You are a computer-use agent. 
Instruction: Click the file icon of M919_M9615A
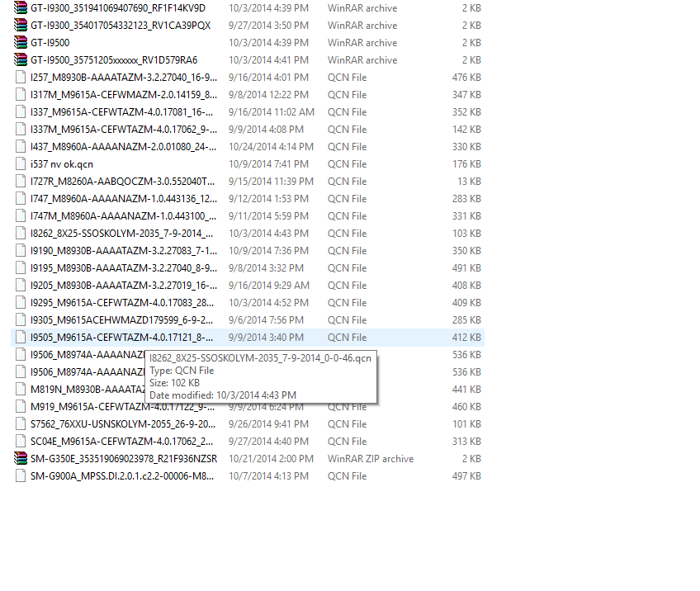click(x=21, y=407)
